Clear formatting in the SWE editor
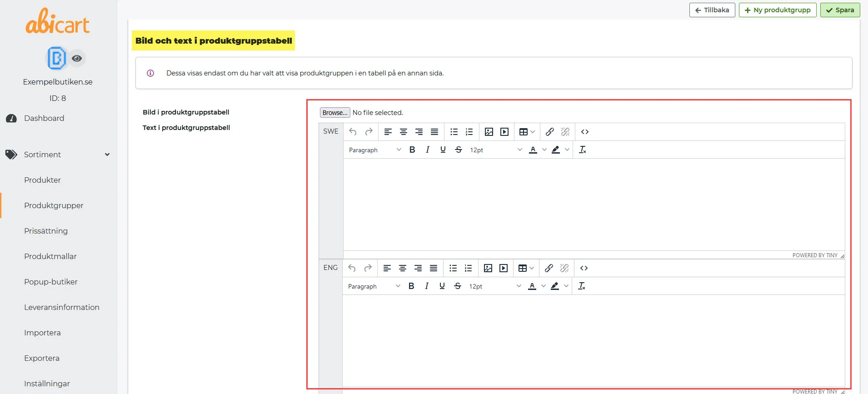This screenshot has height=394, width=868. [583, 150]
